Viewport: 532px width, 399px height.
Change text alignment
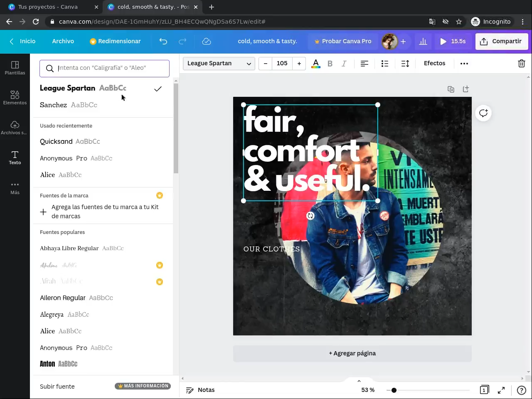coord(365,64)
